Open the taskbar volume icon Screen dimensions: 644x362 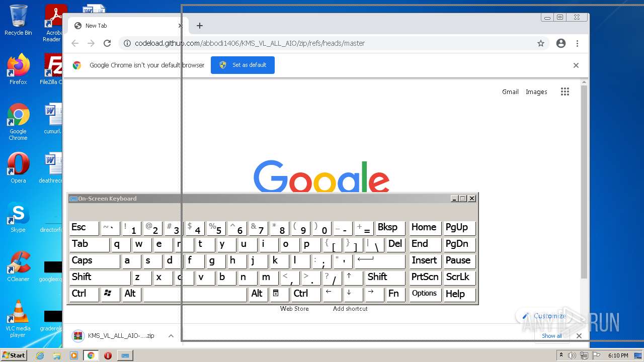coord(572,355)
